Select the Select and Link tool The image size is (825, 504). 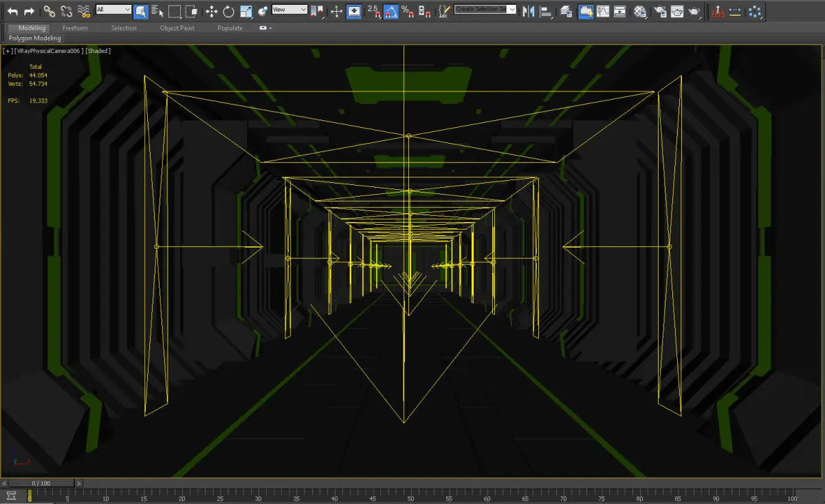[49, 11]
